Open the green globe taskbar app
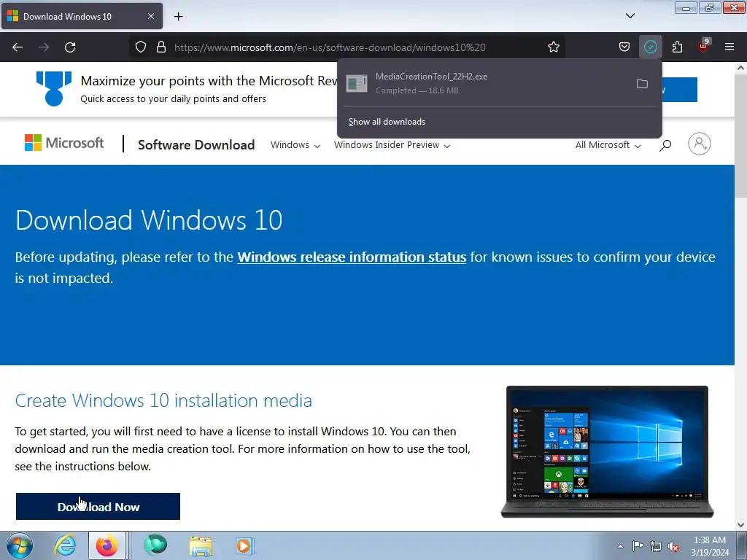 point(155,545)
